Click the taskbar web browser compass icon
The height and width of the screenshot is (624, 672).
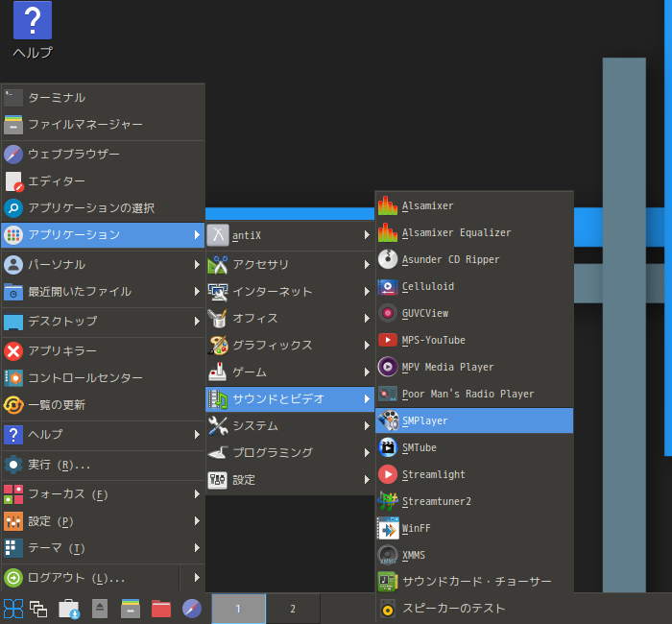coord(192,609)
